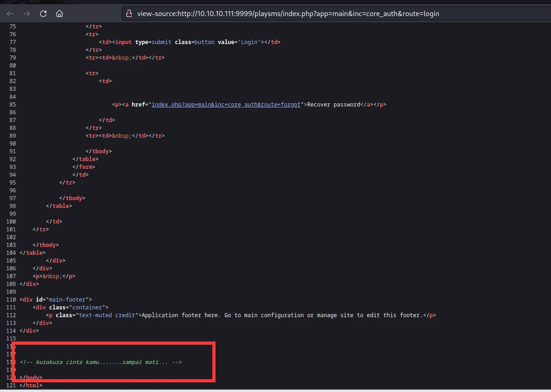Select the opening <td> tag on line 82

(x=105, y=81)
